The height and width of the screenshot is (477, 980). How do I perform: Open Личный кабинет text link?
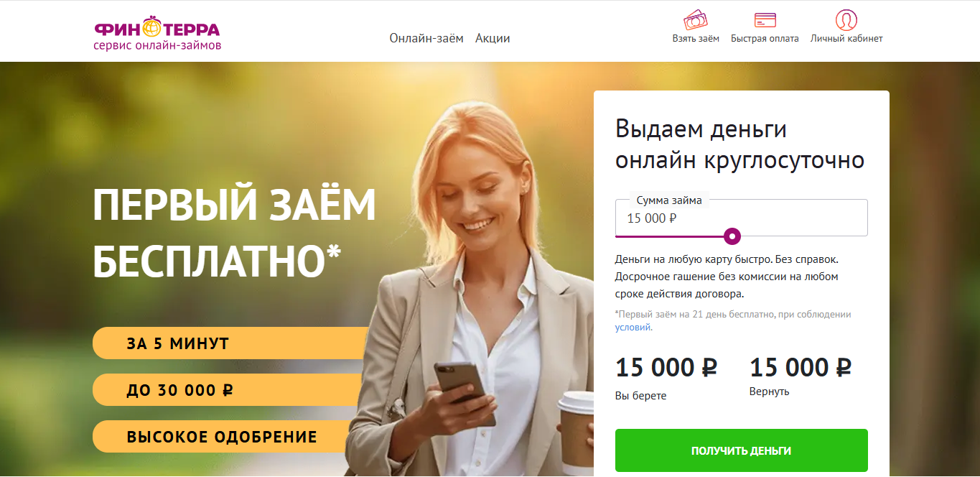pyautogui.click(x=846, y=39)
